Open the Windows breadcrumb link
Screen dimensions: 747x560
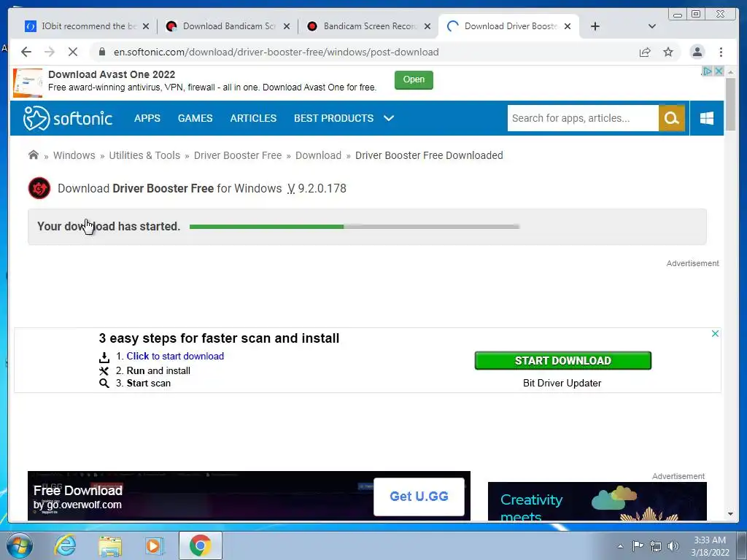(x=74, y=155)
